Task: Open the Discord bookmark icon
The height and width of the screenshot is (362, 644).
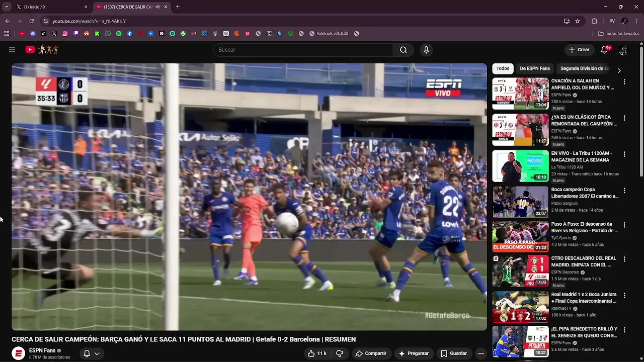Action: 33,34
